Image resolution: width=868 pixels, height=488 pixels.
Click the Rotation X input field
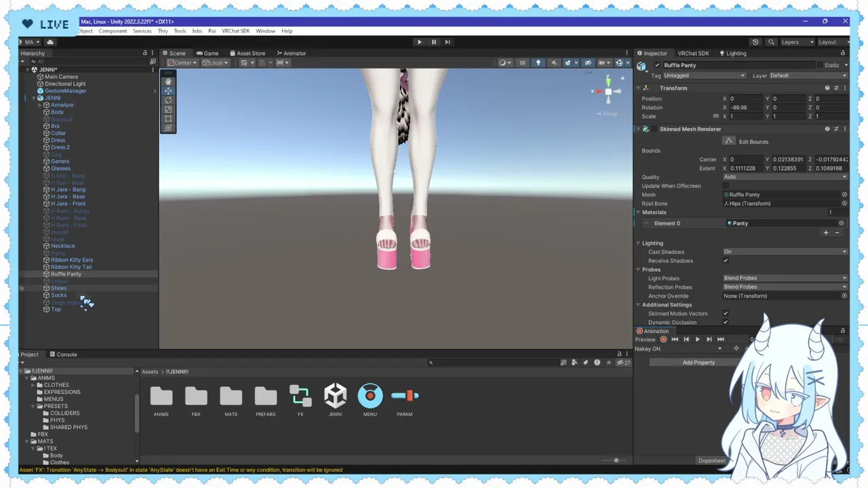745,107
